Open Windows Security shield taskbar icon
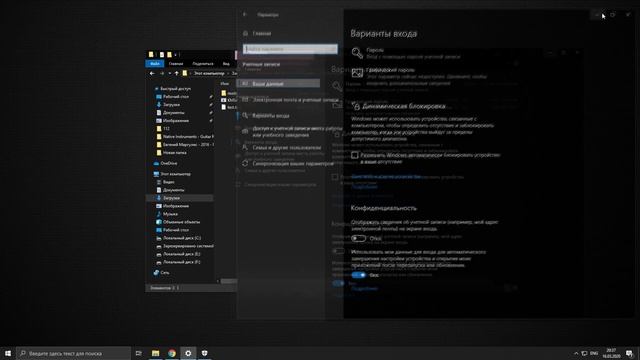The image size is (640, 360). click(204, 353)
